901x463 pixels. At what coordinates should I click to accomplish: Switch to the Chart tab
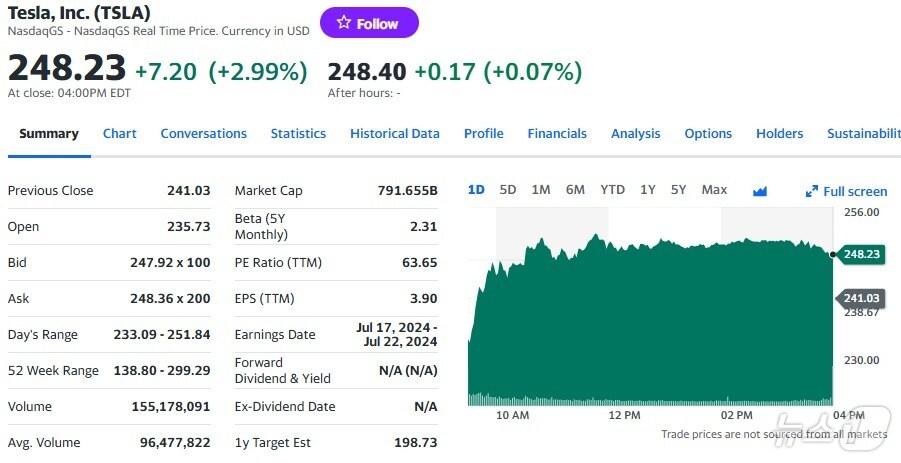pos(119,134)
